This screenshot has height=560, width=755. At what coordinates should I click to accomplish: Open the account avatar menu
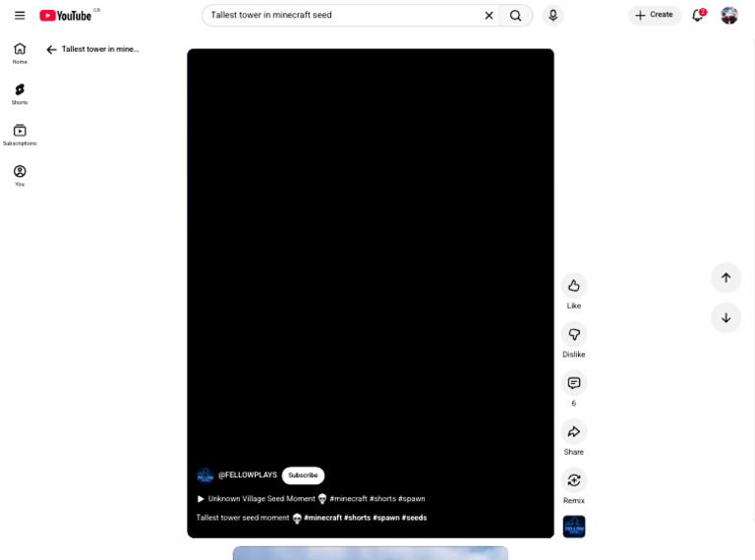[x=729, y=16]
